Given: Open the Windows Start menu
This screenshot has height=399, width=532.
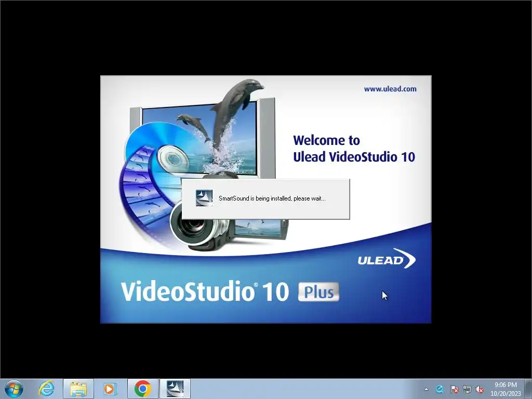Looking at the screenshot, I should click(14, 389).
